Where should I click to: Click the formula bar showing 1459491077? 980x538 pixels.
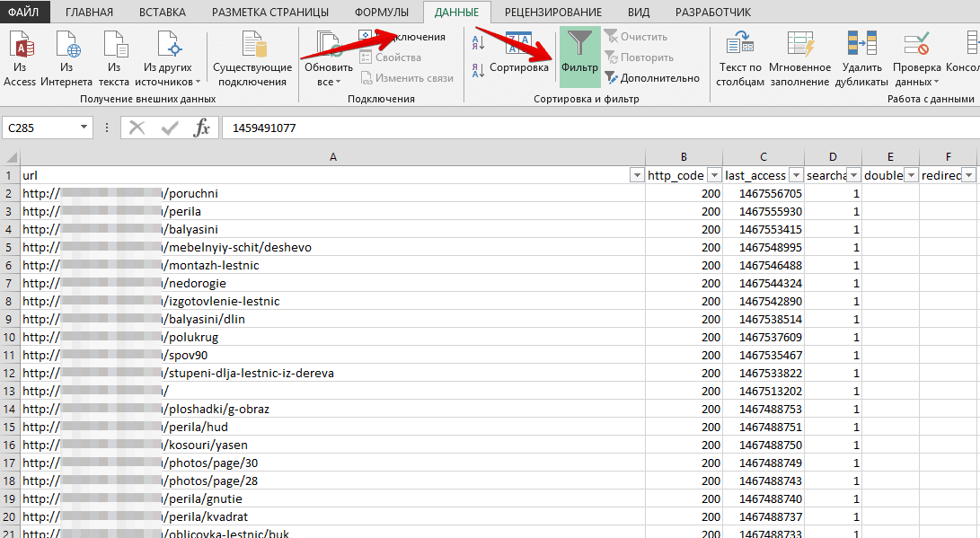(600, 128)
